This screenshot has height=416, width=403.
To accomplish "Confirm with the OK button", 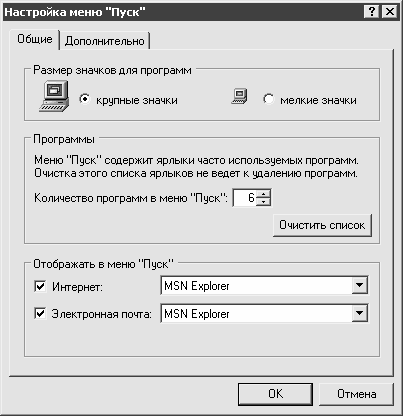I will 275,394.
